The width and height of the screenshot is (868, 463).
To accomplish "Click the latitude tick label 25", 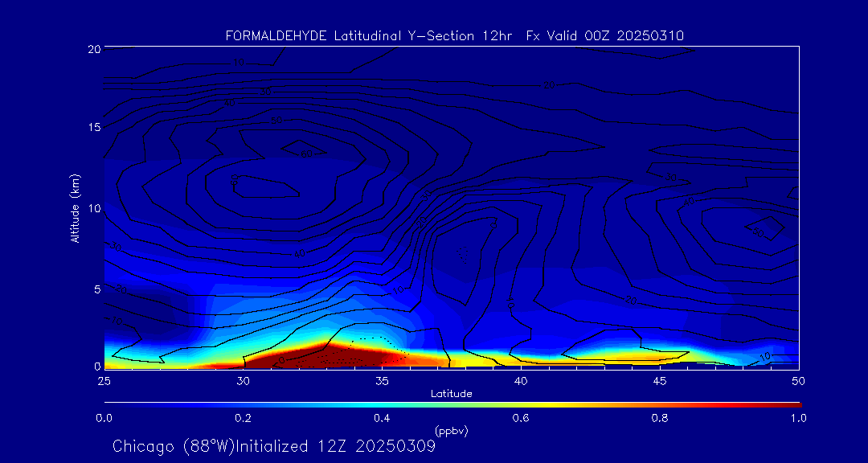I will (103, 380).
